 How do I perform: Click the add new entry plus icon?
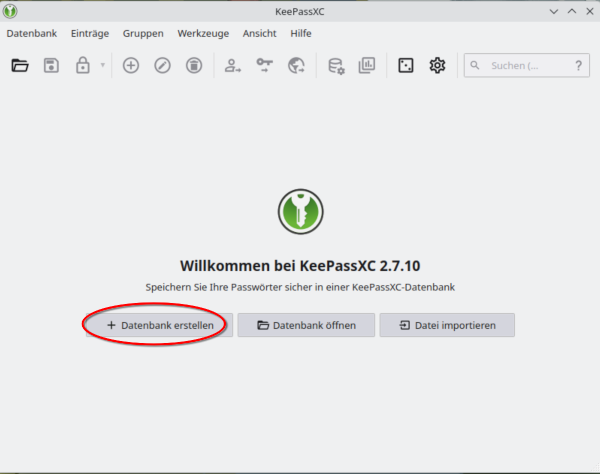pos(131,66)
